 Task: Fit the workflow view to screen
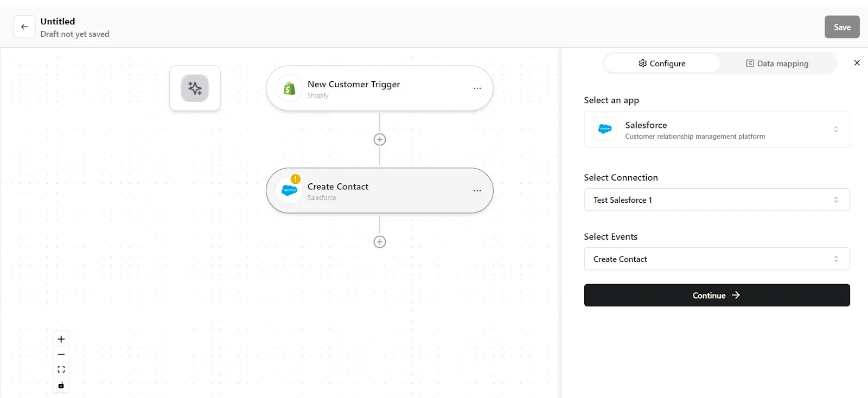(x=61, y=370)
